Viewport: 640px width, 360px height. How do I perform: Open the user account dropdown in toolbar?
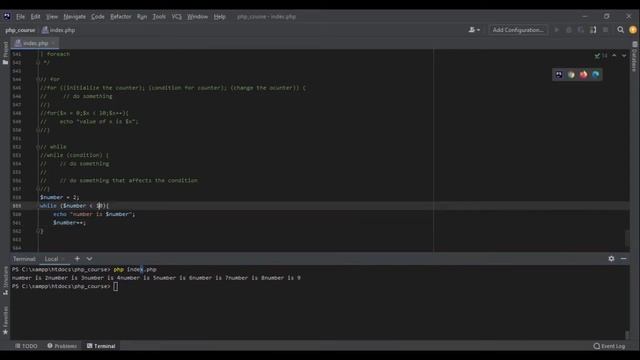[474, 30]
